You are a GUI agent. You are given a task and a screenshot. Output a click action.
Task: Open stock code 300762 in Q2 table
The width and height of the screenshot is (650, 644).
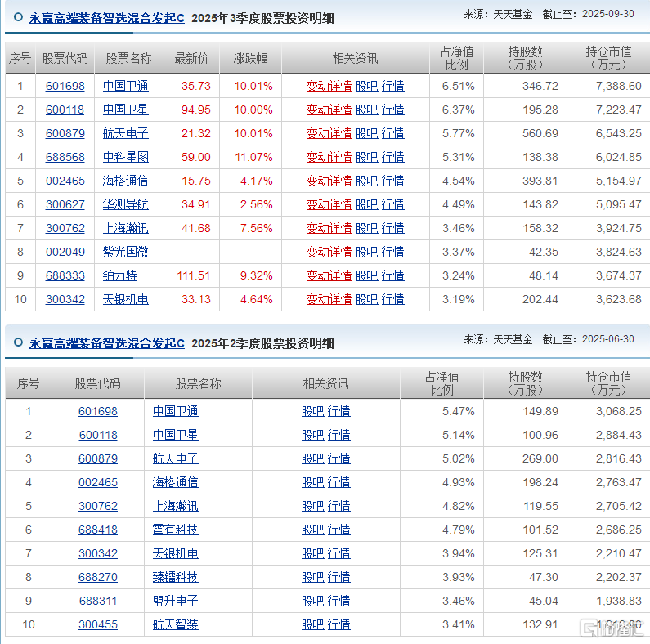pyautogui.click(x=98, y=506)
